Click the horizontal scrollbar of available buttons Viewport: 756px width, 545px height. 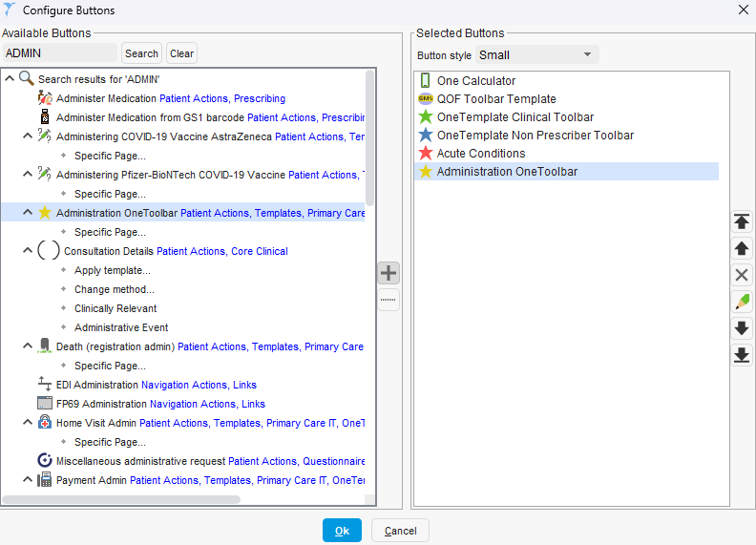121,499
